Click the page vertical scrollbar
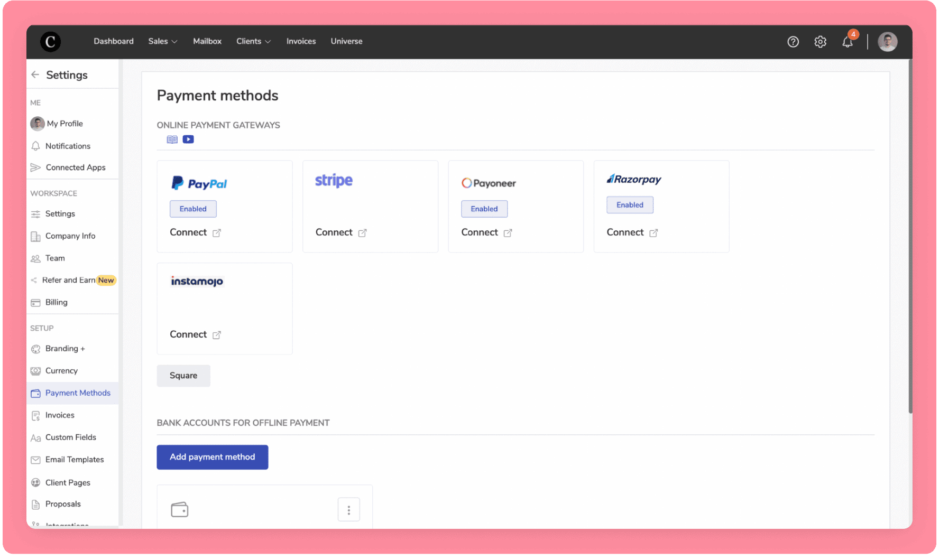939x560 pixels. tap(910, 238)
